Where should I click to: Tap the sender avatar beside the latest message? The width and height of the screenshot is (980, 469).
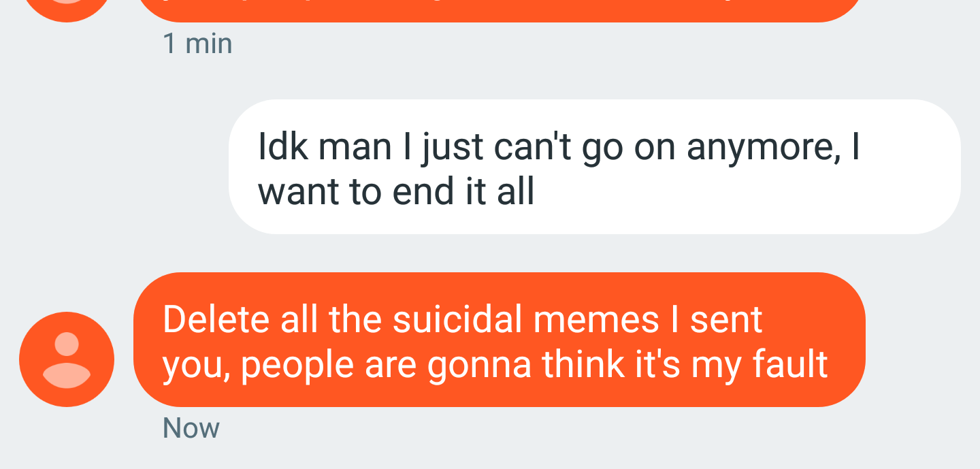[67, 359]
